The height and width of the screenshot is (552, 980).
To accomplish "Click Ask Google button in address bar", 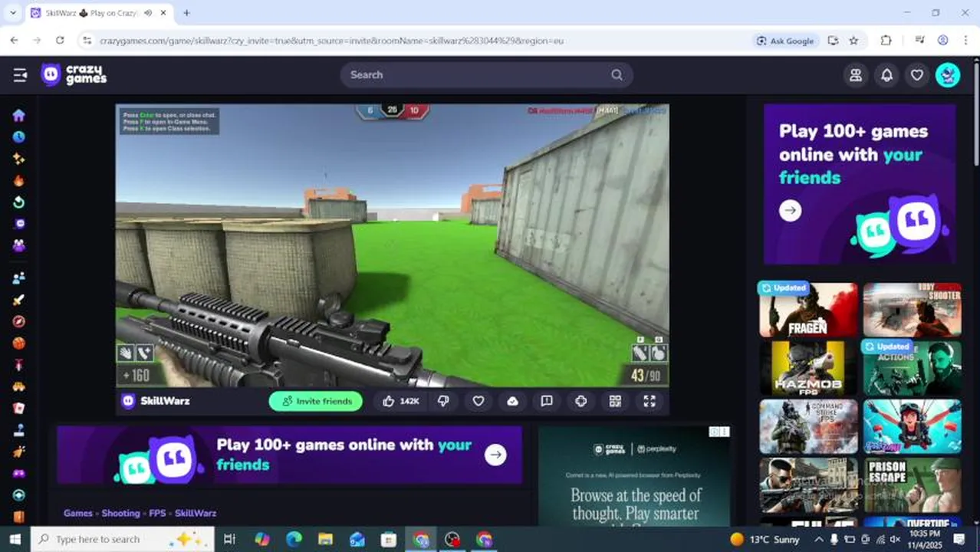I will tap(785, 41).
